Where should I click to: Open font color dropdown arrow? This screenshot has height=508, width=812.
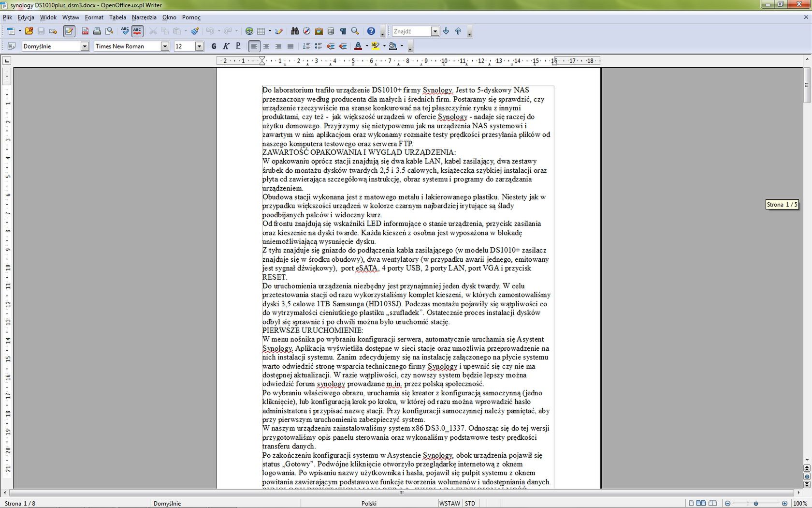(x=367, y=46)
